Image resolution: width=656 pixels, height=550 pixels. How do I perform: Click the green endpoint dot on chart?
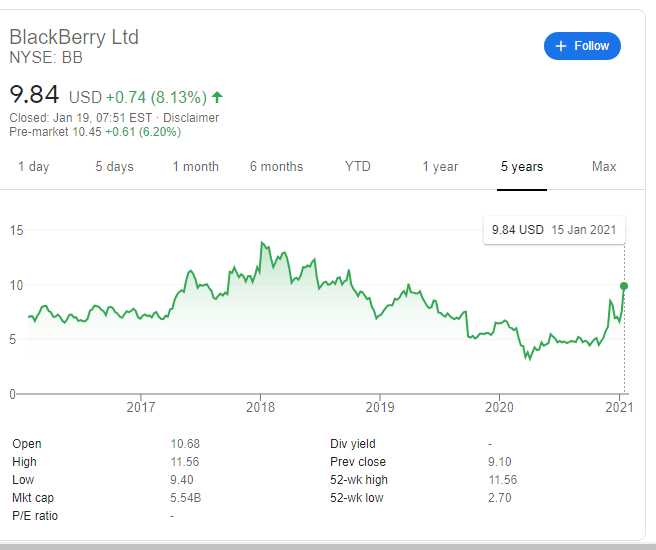624,286
